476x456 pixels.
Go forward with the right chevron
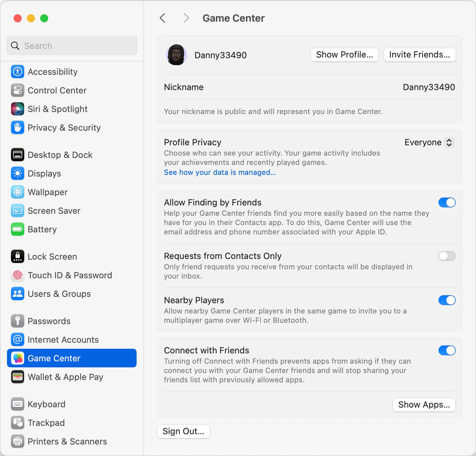coord(186,18)
